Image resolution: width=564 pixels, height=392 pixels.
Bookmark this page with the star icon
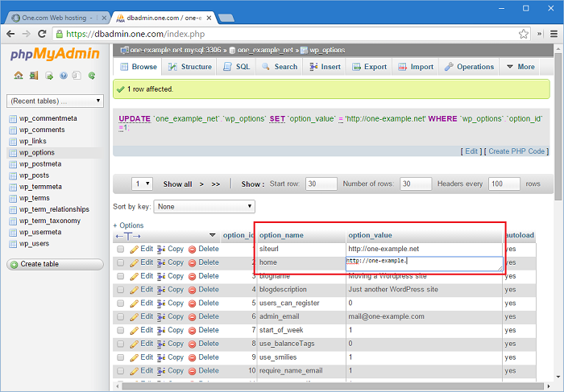(x=524, y=34)
